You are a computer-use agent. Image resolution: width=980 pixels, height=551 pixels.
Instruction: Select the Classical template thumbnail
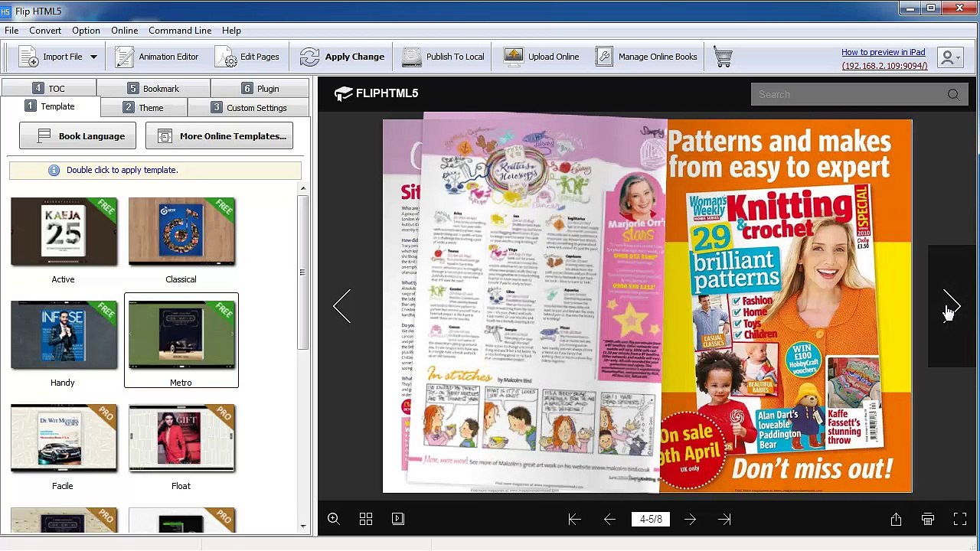point(181,232)
